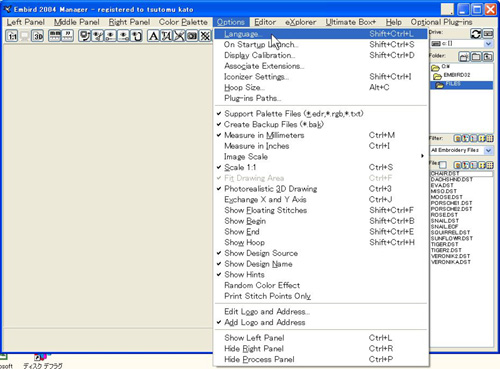Choose Associate Extensions... menu entry
500x369 pixels.
click(x=320, y=66)
